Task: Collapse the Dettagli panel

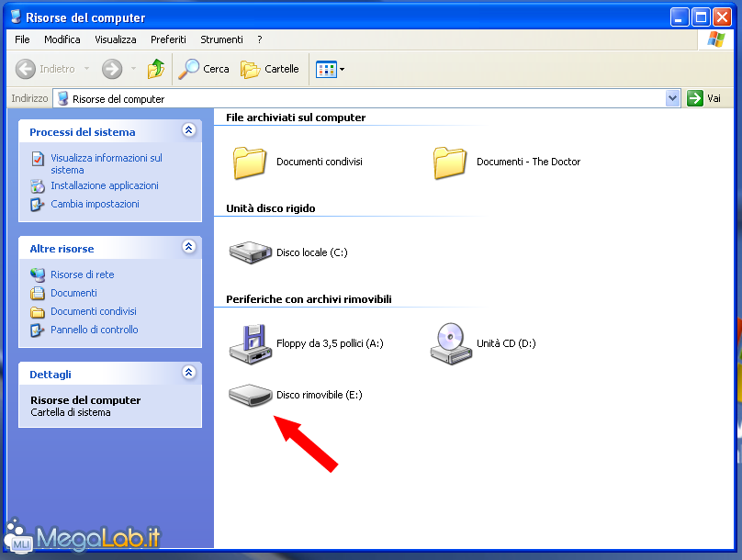Action: click(189, 372)
